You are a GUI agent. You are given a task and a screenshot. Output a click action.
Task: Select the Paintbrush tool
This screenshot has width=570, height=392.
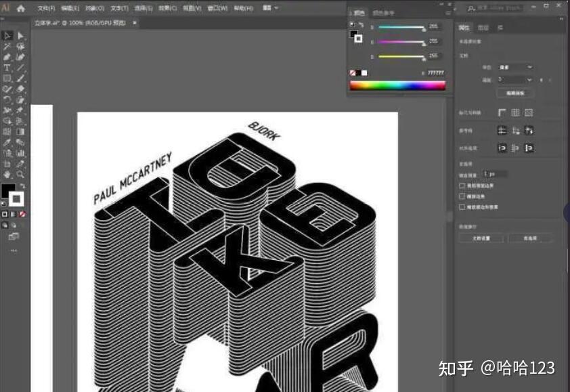tap(20, 78)
